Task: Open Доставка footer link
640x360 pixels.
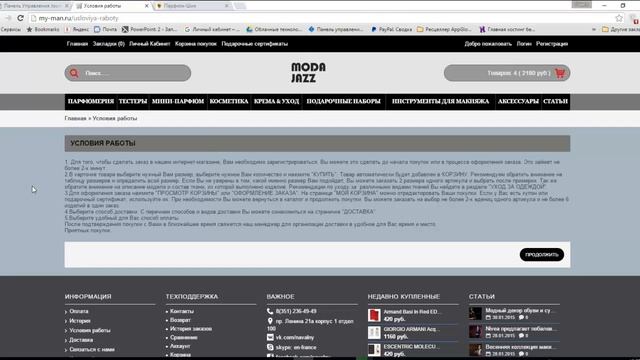Action: click(81, 340)
